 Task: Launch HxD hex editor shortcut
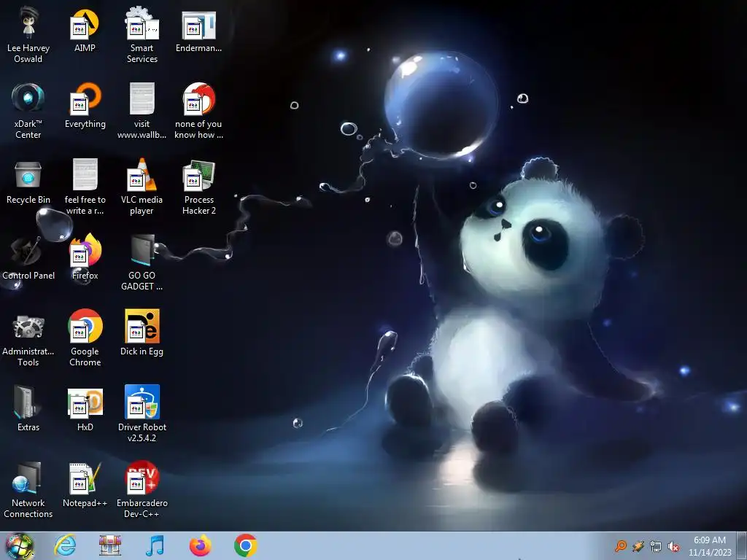85,408
